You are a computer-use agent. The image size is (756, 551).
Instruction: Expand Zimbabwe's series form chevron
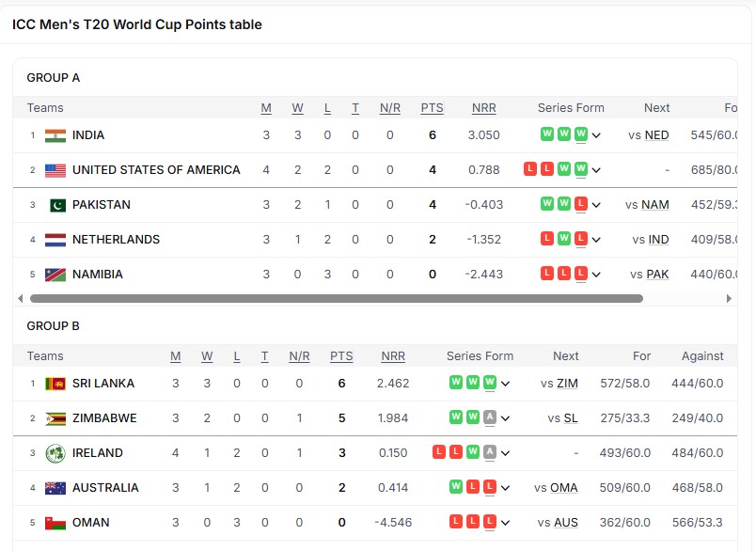click(x=505, y=418)
